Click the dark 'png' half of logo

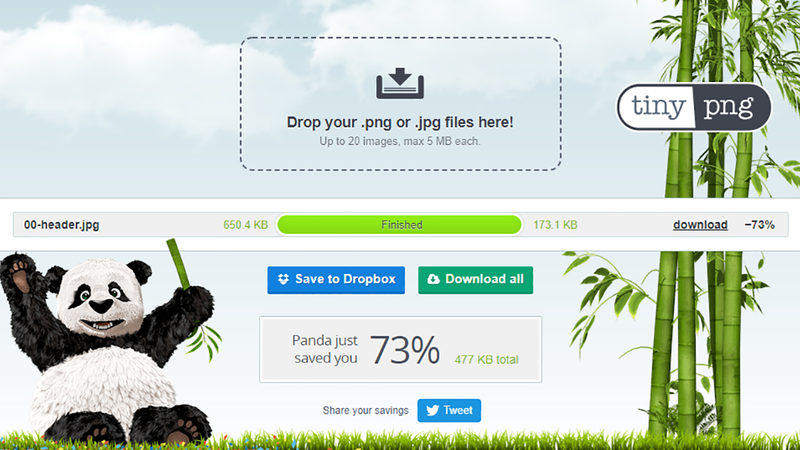(x=732, y=107)
